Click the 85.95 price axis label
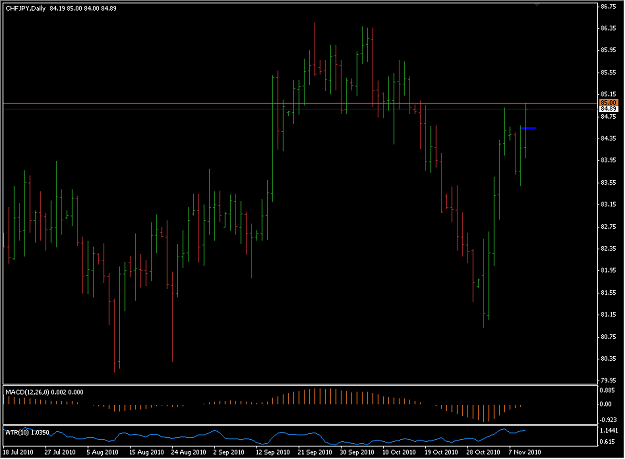Screen dimensions: 625x459 click(608, 50)
